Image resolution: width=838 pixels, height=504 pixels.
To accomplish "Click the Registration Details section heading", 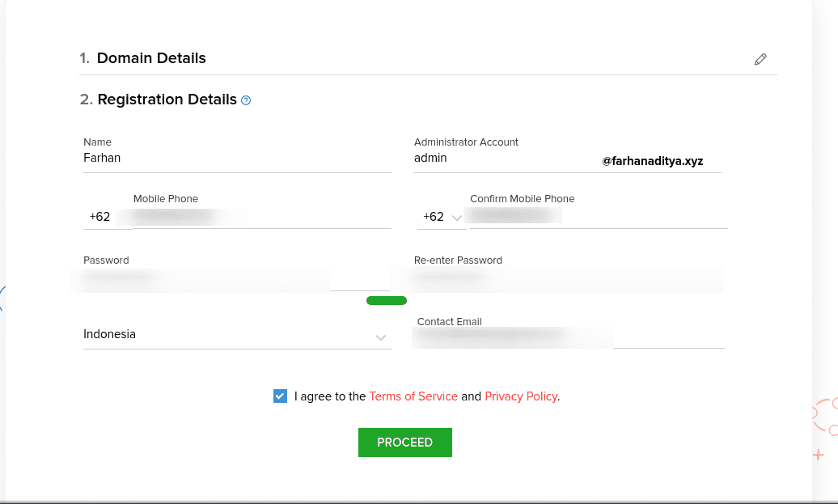I will click(167, 100).
